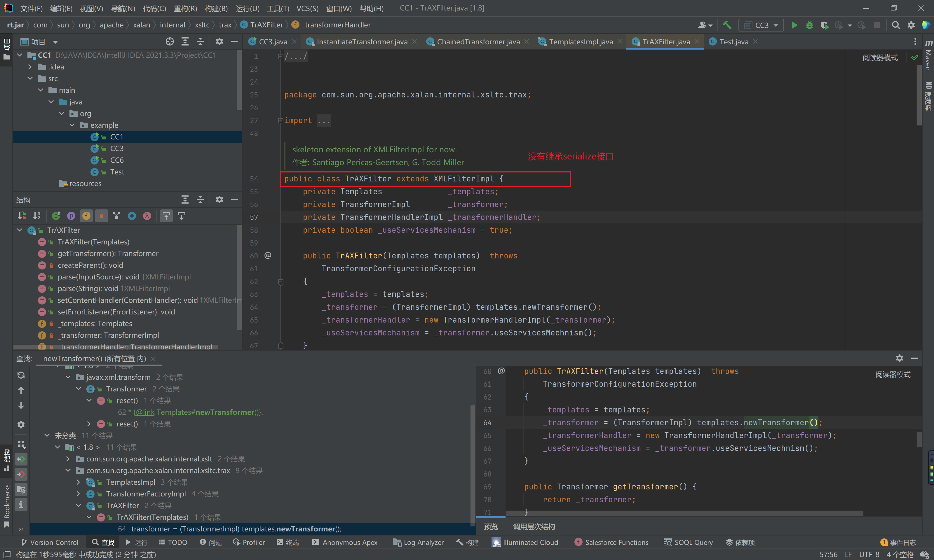Select CC6 class in project tree
The image size is (934, 560).
coord(117,160)
